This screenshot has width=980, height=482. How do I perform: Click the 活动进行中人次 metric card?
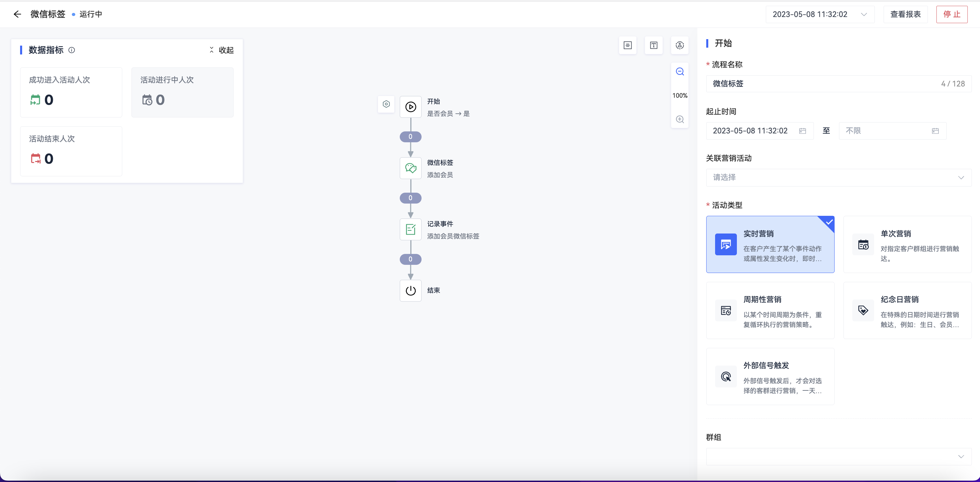182,93
